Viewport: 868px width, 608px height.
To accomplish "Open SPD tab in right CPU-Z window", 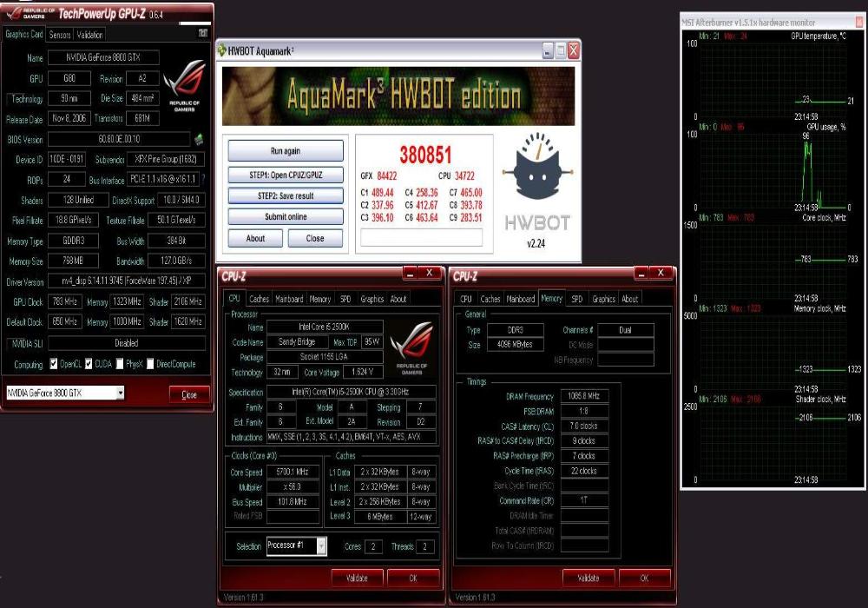I will (577, 299).
